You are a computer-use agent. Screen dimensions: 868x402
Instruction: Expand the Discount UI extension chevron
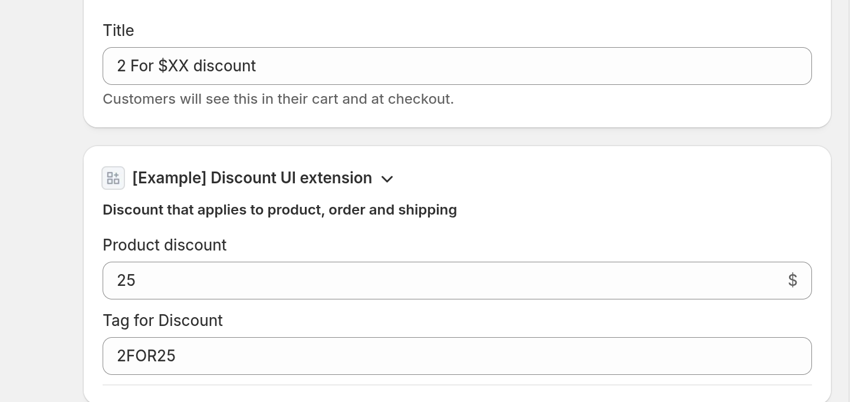click(x=387, y=179)
